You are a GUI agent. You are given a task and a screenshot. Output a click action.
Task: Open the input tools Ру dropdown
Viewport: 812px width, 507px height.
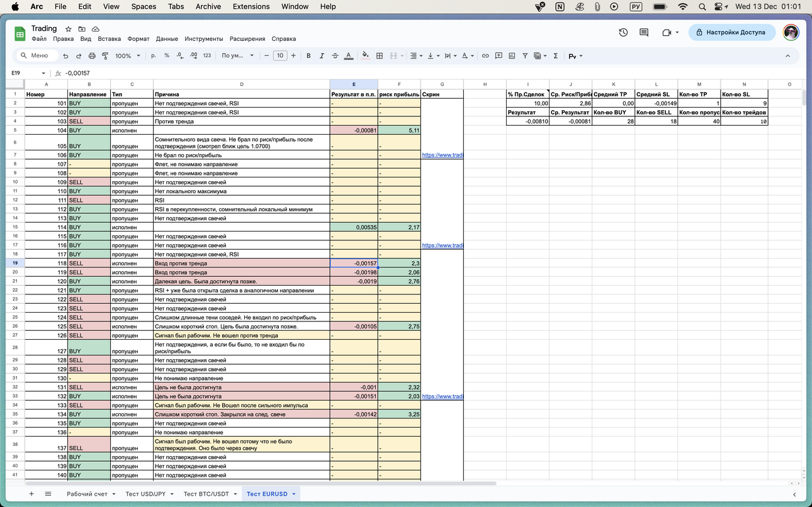click(575, 56)
